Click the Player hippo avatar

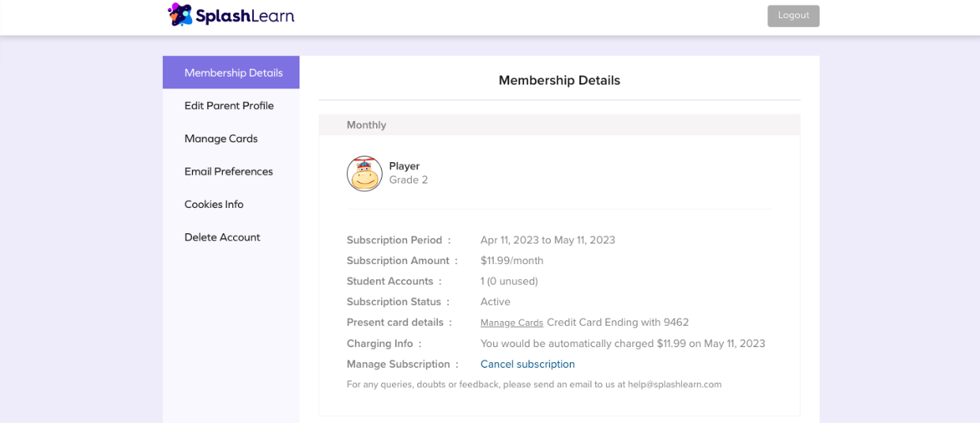pyautogui.click(x=364, y=173)
